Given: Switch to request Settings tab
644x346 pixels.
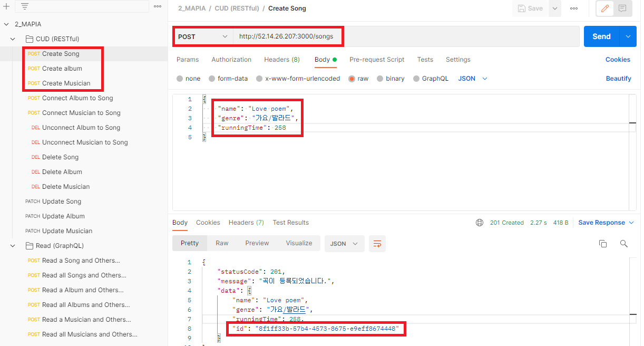Looking at the screenshot, I should [458, 60].
